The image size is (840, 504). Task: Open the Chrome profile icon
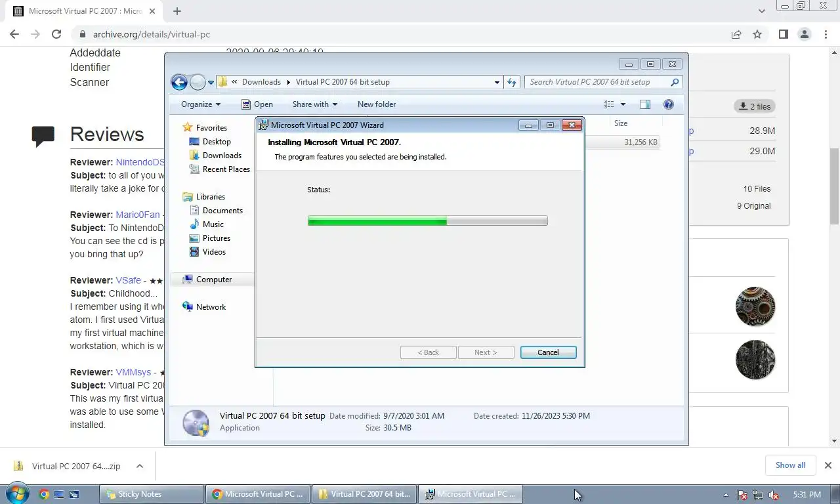pos(805,34)
